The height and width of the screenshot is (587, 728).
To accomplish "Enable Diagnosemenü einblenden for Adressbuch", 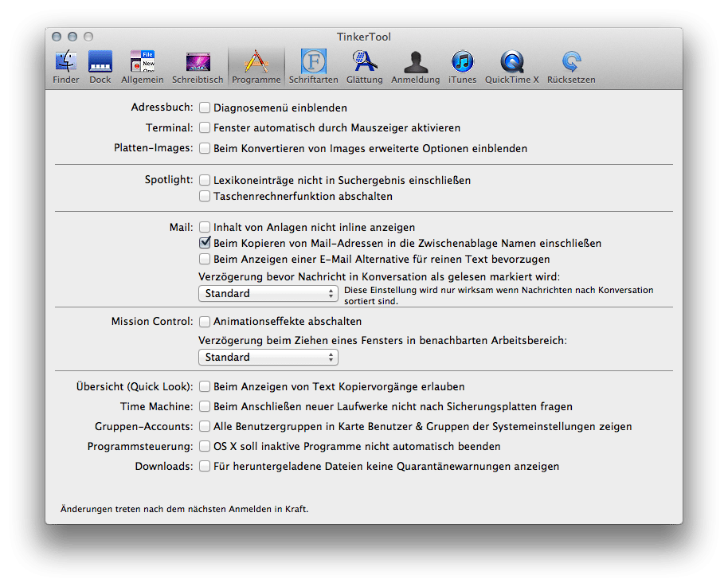I will pyautogui.click(x=204, y=108).
